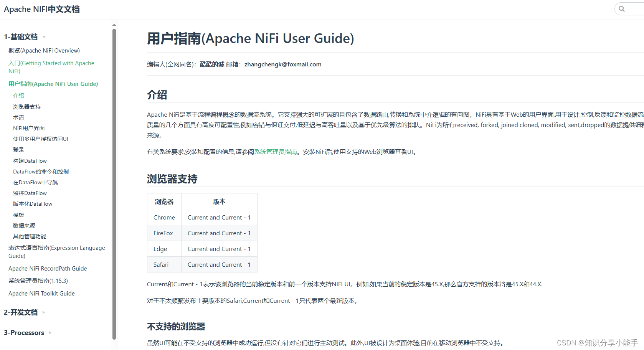
Task: Open 其他管理功能 sidebar entry
Action: coord(30,236)
